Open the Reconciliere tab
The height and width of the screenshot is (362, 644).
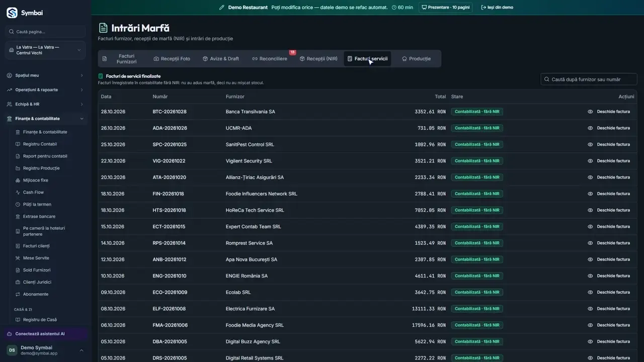coord(270,59)
